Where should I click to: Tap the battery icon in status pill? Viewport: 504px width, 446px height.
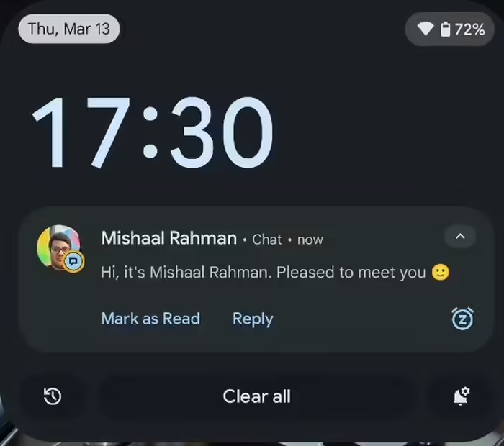coord(445,29)
